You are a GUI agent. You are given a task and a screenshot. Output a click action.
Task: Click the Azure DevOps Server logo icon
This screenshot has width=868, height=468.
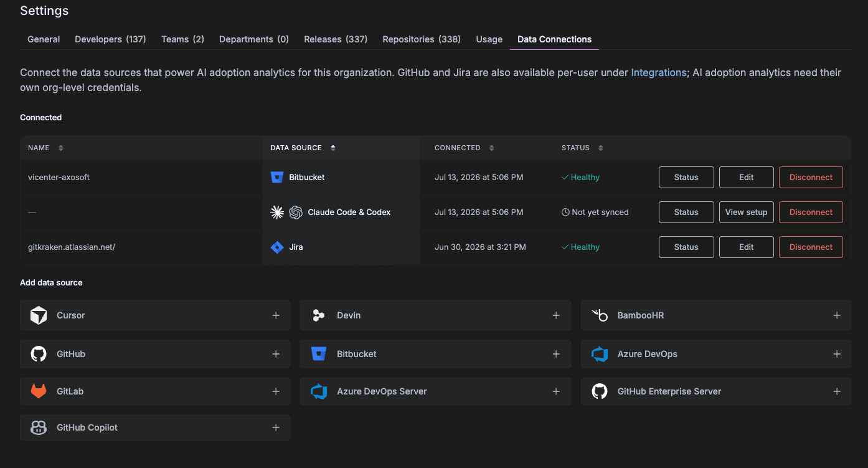click(x=319, y=391)
